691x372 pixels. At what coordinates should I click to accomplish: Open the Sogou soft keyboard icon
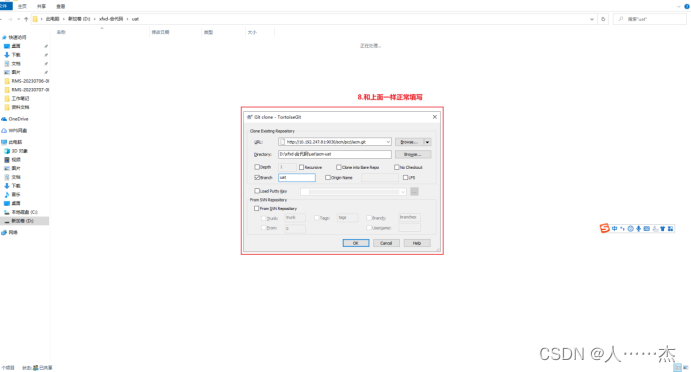pyautogui.click(x=646, y=228)
